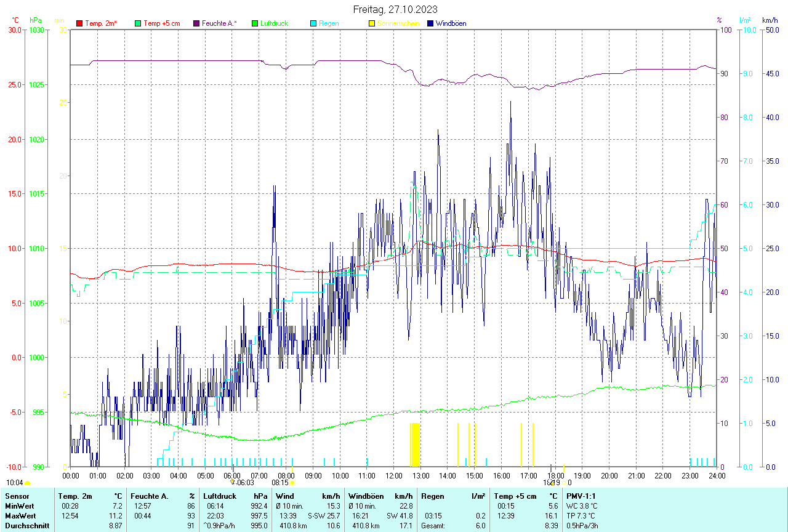Click the sun icon beside 10:04
788x532 pixels.
click(28, 483)
